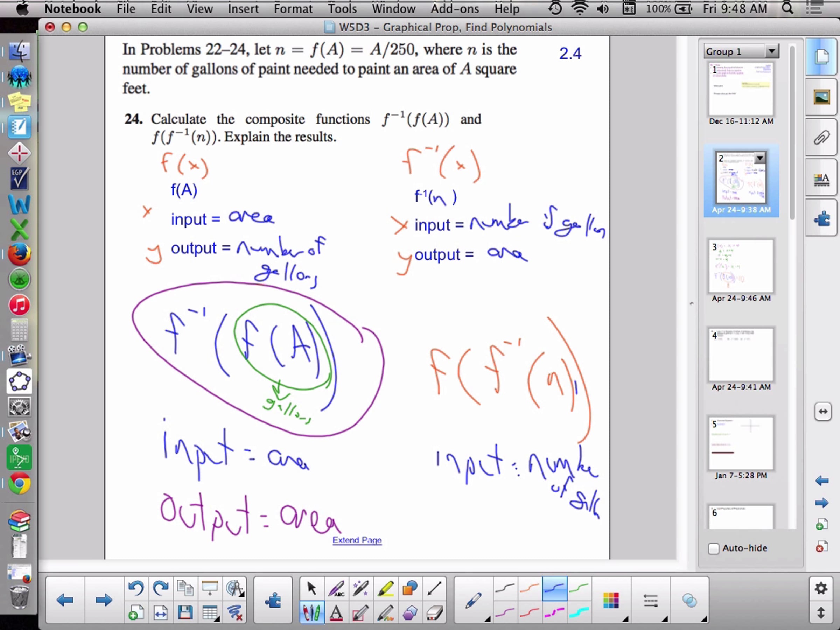Select the green pen style
Screen dimensions: 840x630
coord(579,589)
